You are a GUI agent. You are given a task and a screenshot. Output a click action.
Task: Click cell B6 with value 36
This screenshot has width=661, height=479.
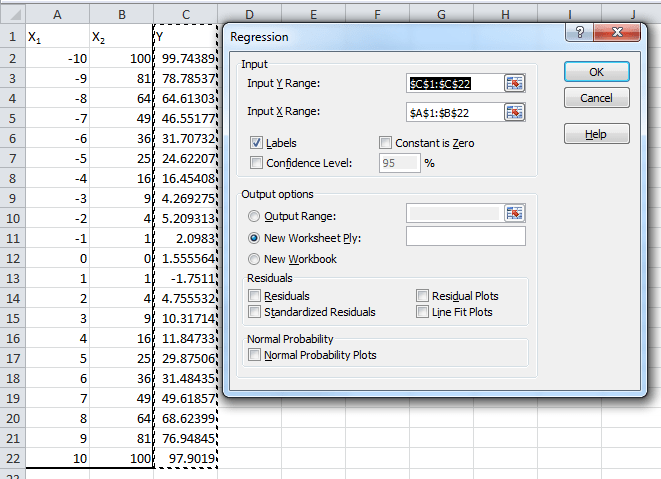tap(121, 138)
